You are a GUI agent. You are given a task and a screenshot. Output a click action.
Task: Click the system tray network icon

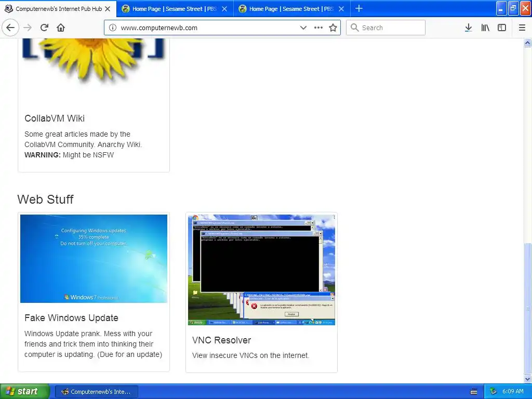click(493, 392)
